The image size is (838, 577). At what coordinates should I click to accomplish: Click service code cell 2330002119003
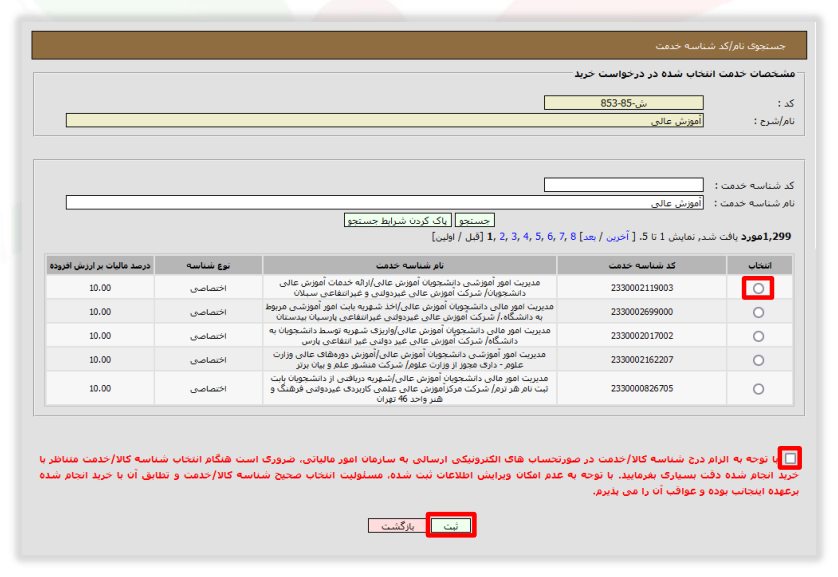click(642, 288)
